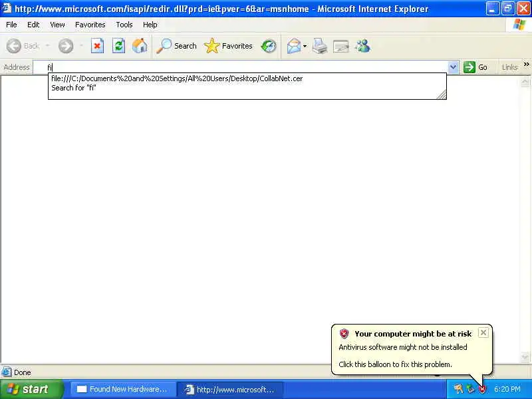Choose the Search for "fi" suggestion
This screenshot has height=399, width=532.
coord(74,88)
